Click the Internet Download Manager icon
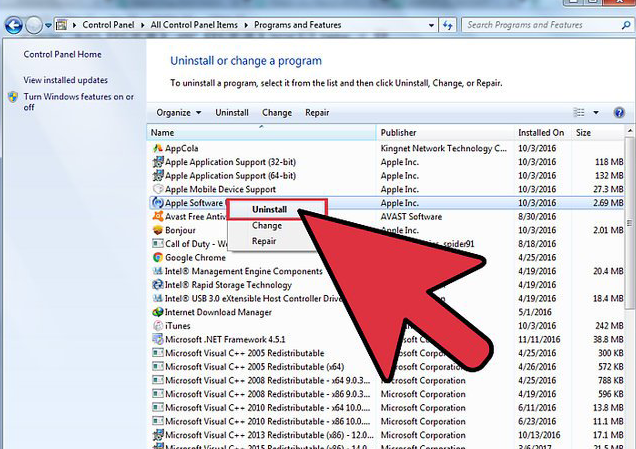 click(x=157, y=312)
